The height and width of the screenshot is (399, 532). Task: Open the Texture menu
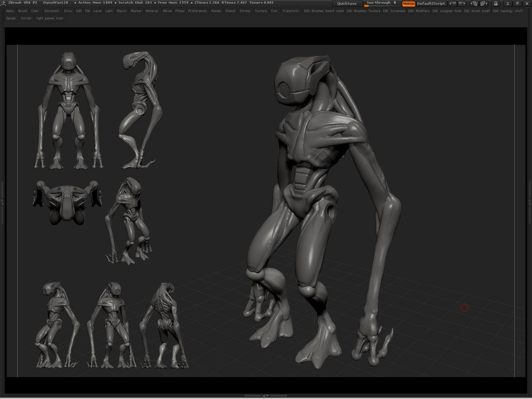click(x=261, y=11)
